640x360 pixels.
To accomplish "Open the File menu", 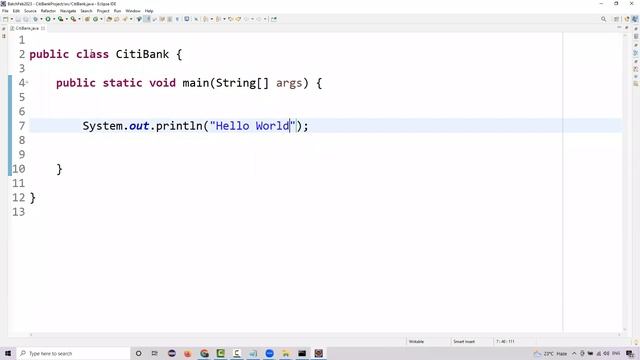I will [5, 11].
